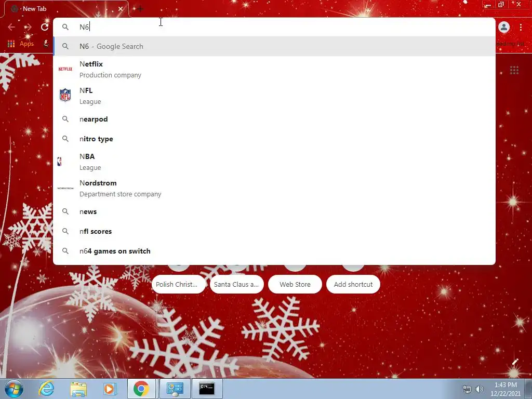Choose the news suggestion
532x399 pixels.
(274, 211)
